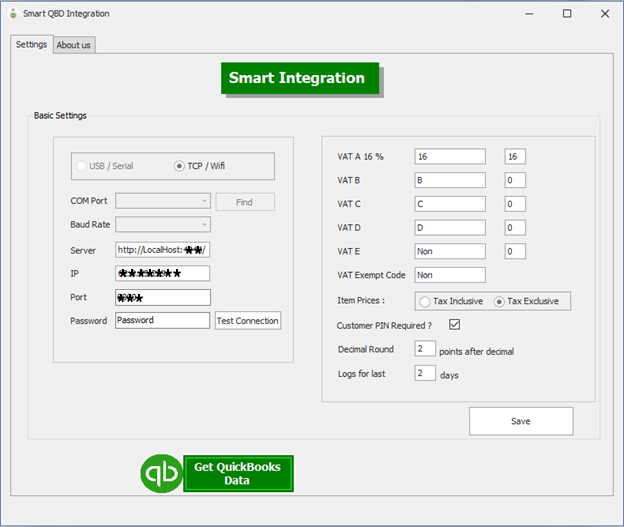The width and height of the screenshot is (624, 527).
Task: Edit the Decimal Round value box
Action: [425, 349]
